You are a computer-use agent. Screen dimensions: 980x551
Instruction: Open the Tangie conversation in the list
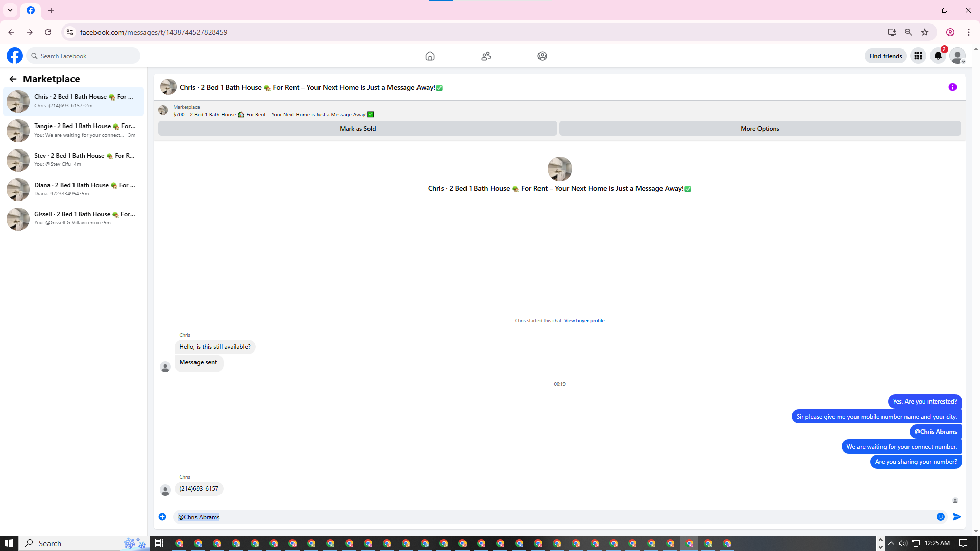click(74, 130)
